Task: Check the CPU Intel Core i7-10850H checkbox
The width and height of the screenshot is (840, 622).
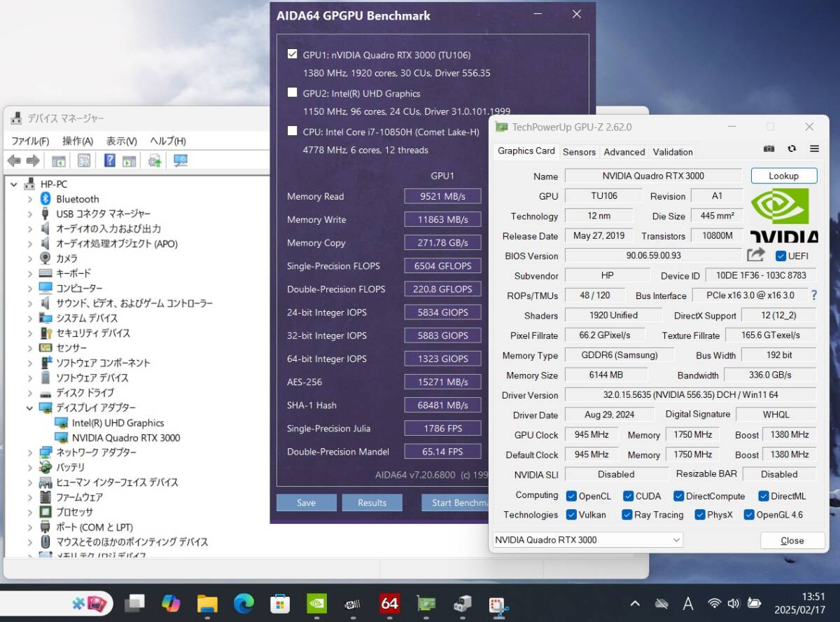Action: click(292, 131)
